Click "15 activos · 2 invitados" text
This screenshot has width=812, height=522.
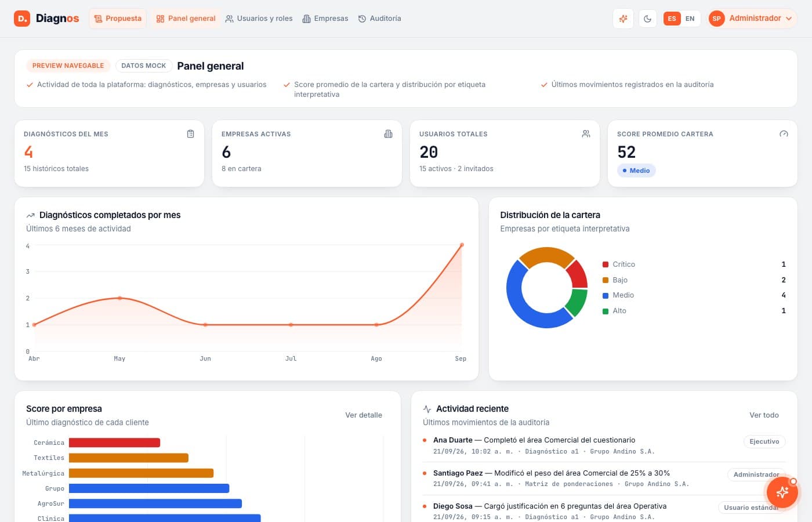[x=456, y=169]
